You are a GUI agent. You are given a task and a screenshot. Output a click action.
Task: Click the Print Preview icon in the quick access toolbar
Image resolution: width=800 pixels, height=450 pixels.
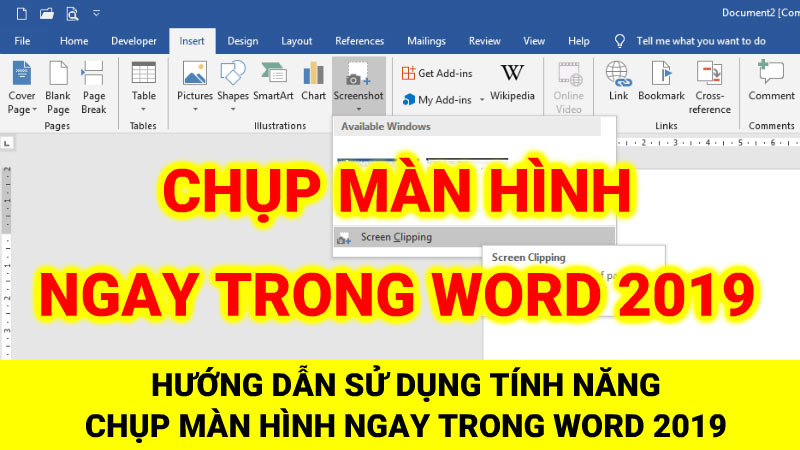(72, 13)
